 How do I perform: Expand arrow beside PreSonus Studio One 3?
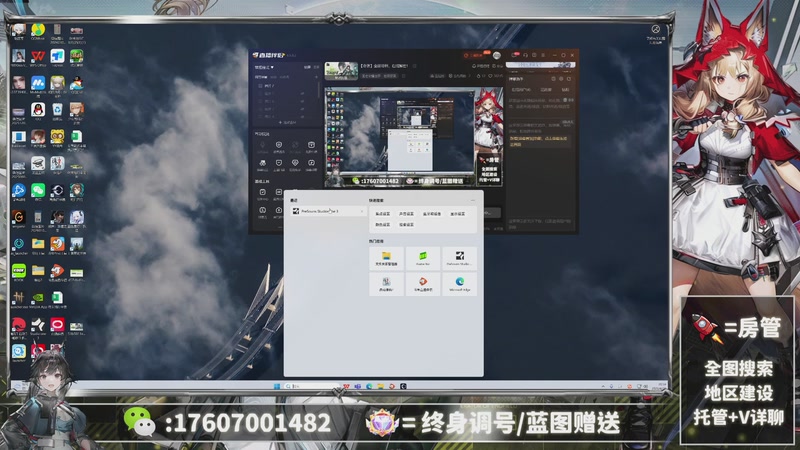(361, 211)
